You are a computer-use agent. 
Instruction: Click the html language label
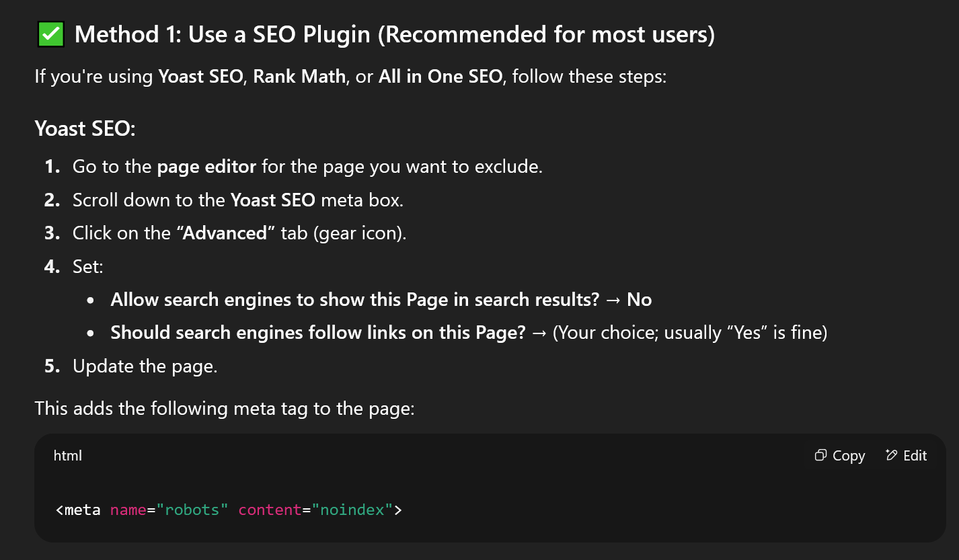tap(68, 456)
